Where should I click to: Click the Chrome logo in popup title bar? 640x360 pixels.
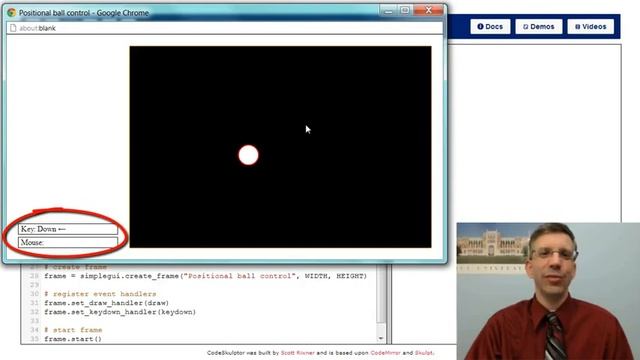[11, 13]
